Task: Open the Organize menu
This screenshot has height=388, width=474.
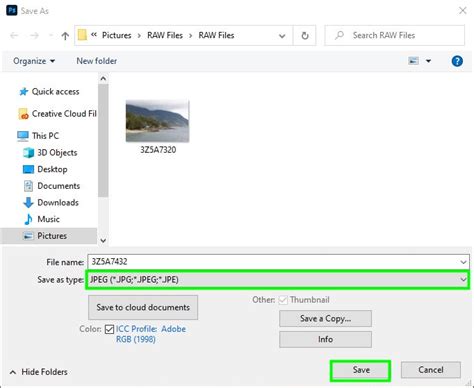Action: tap(34, 61)
